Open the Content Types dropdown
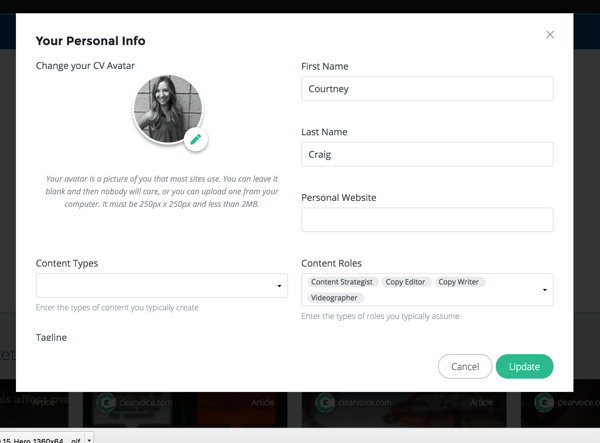 coord(161,285)
